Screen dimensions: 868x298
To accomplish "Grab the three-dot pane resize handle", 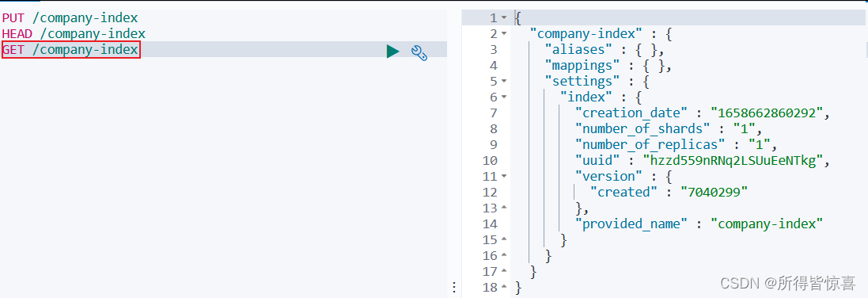I will 454,287.
